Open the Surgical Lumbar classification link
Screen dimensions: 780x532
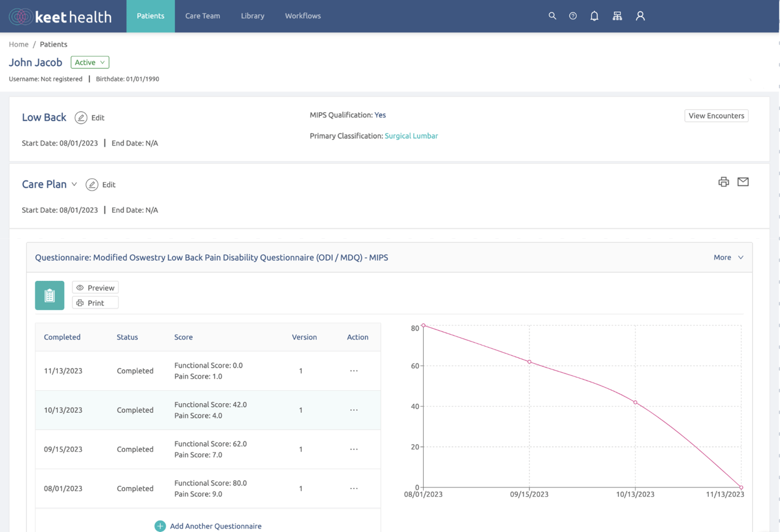411,135
